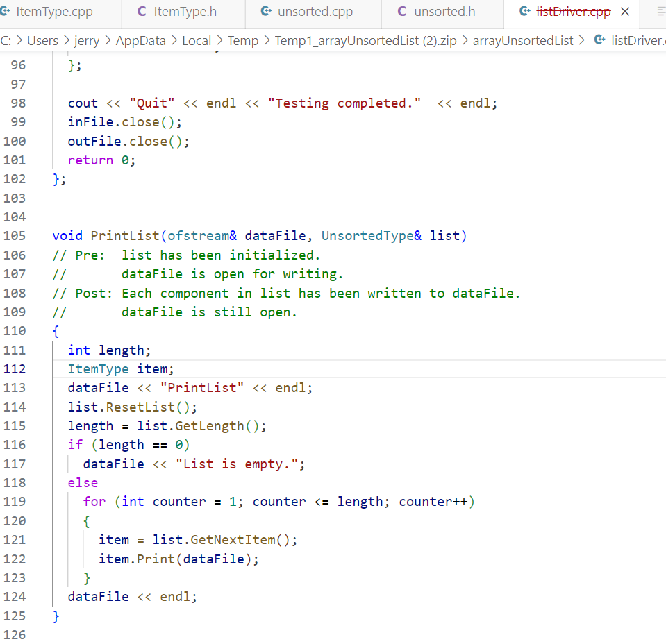Click the Temp1_arrayUnsortedList (2).zip breadcrumb

coord(365,40)
